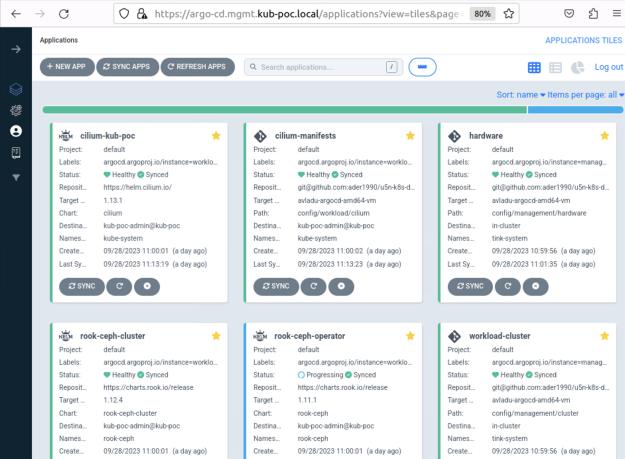Show the pie chart summary view
Screen dimensions: 625x459
[578, 67]
